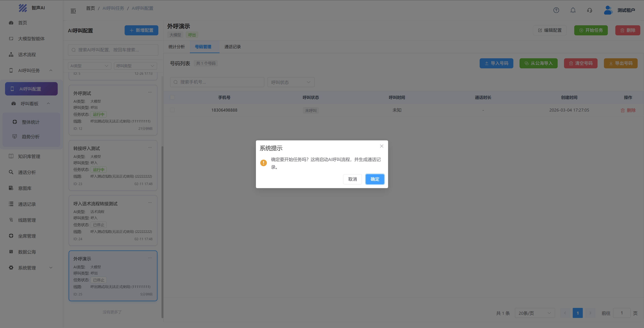
Task: Open the 外呼测试 card more-options ellipsis
Action: [x=150, y=92]
